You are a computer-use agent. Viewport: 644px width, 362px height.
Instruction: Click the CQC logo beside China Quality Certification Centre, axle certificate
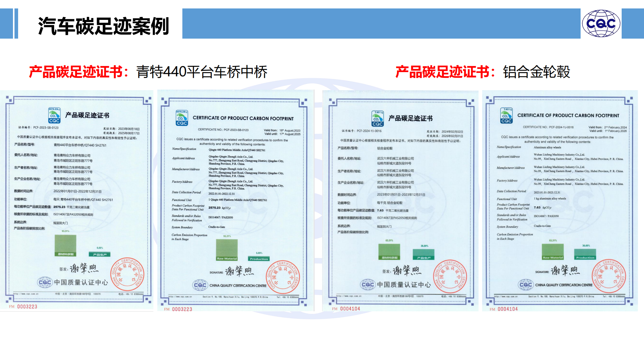[200, 285]
